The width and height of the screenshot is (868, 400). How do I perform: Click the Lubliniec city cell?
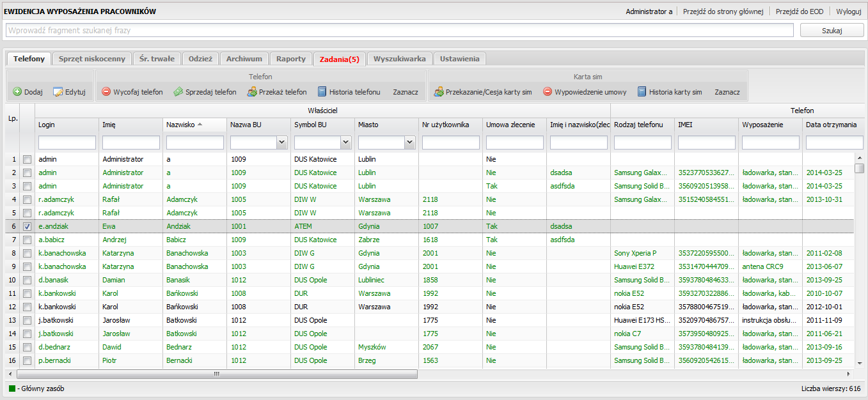(x=387, y=280)
